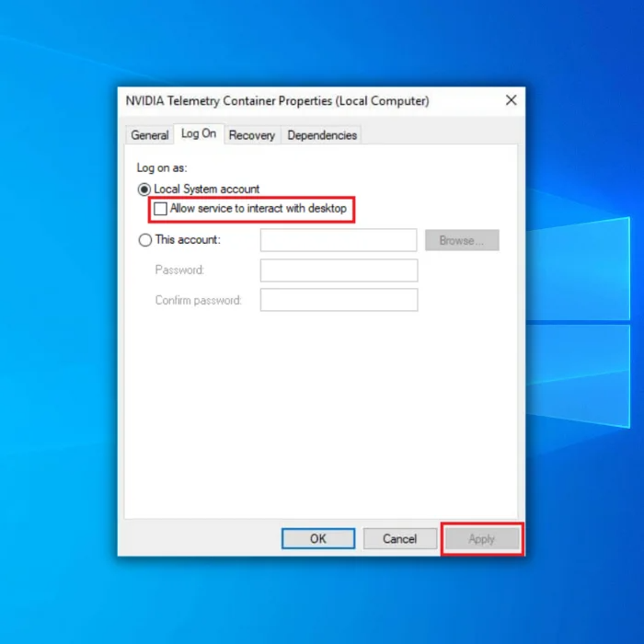Confirm with the OK button
Screen dimensions: 644x644
point(318,538)
